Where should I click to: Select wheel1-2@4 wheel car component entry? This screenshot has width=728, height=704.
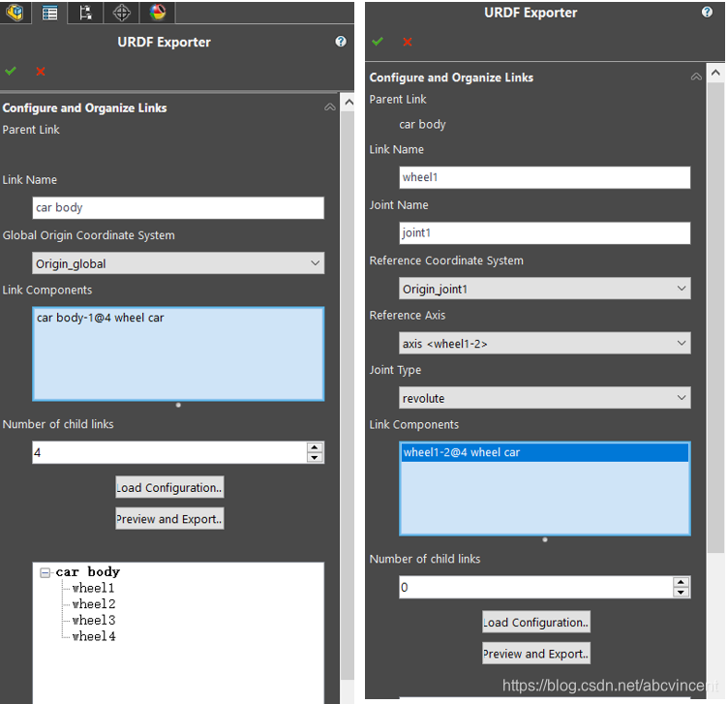tap(545, 452)
